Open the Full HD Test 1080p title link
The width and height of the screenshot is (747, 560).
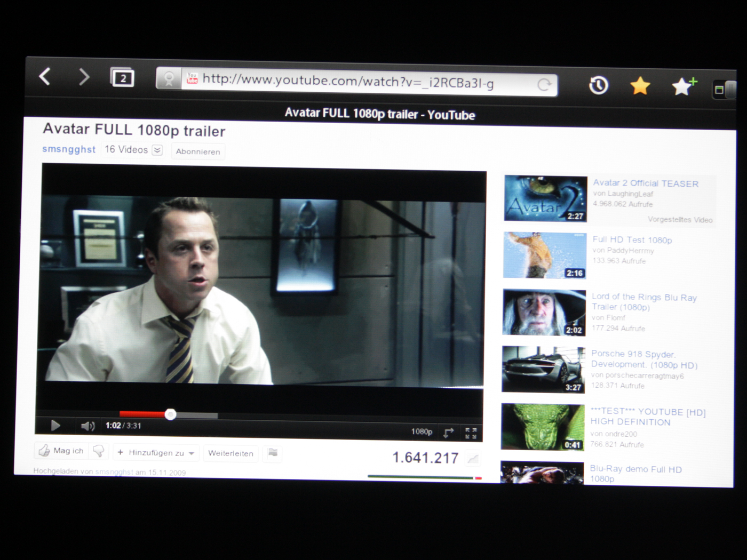pyautogui.click(x=632, y=240)
